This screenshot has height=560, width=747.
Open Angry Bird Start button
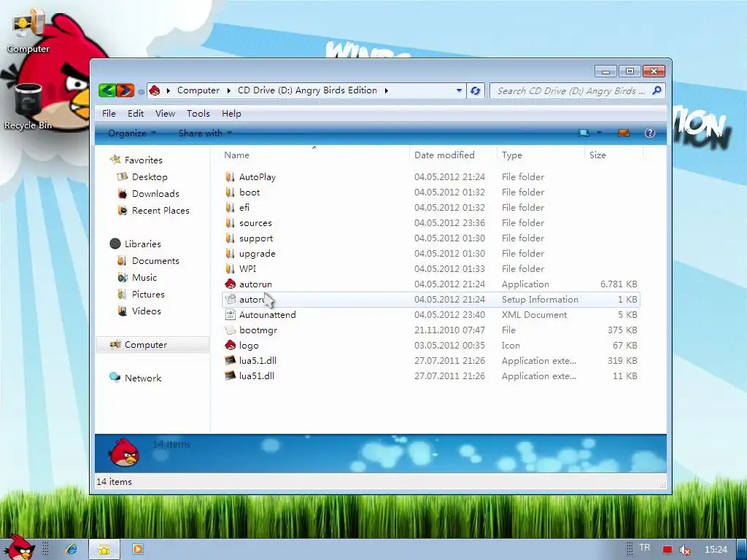(x=19, y=548)
